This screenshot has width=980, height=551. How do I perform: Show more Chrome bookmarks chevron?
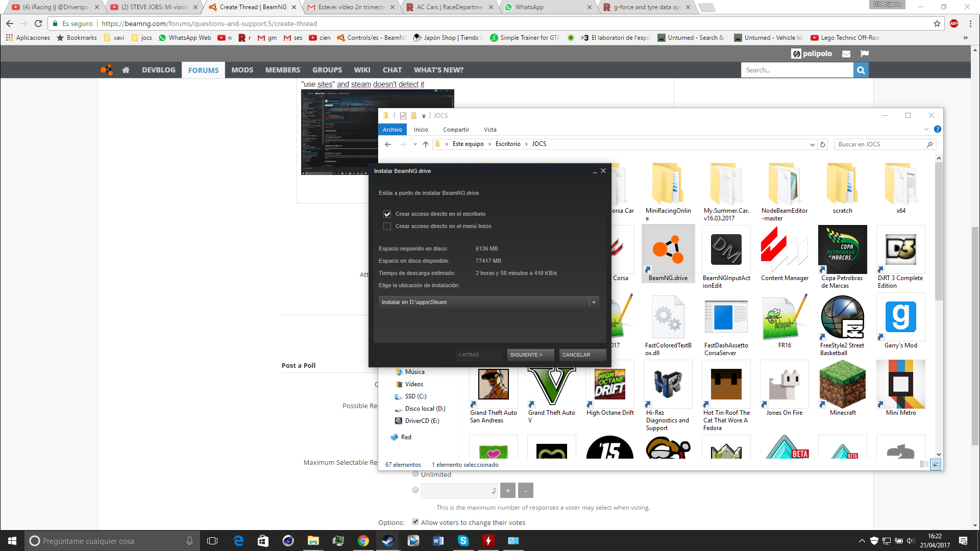click(x=965, y=38)
